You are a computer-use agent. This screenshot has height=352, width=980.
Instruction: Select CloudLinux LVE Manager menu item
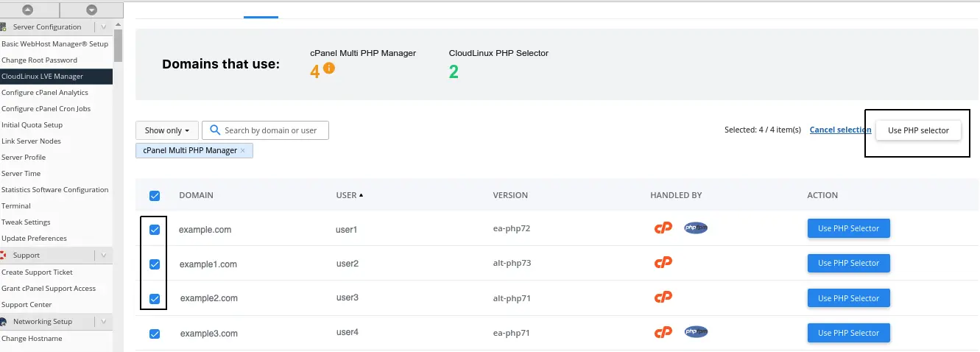coord(56,77)
